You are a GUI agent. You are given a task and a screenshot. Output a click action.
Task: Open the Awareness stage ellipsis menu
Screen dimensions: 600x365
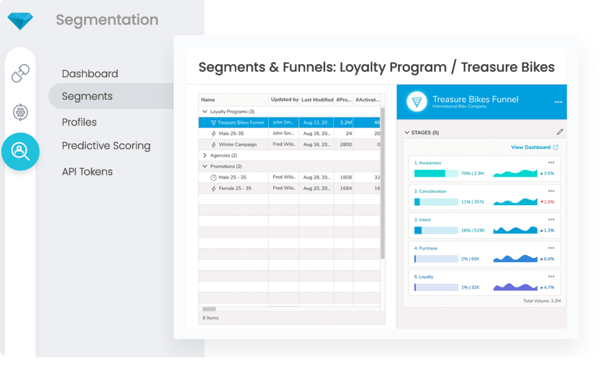pyautogui.click(x=551, y=163)
